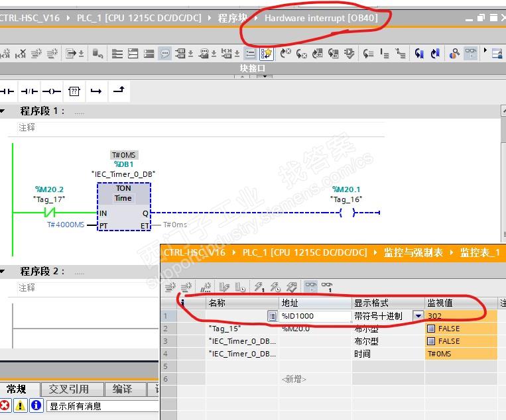Click the insert row icon in the watch table
This screenshot has height=420, width=506.
point(170,287)
